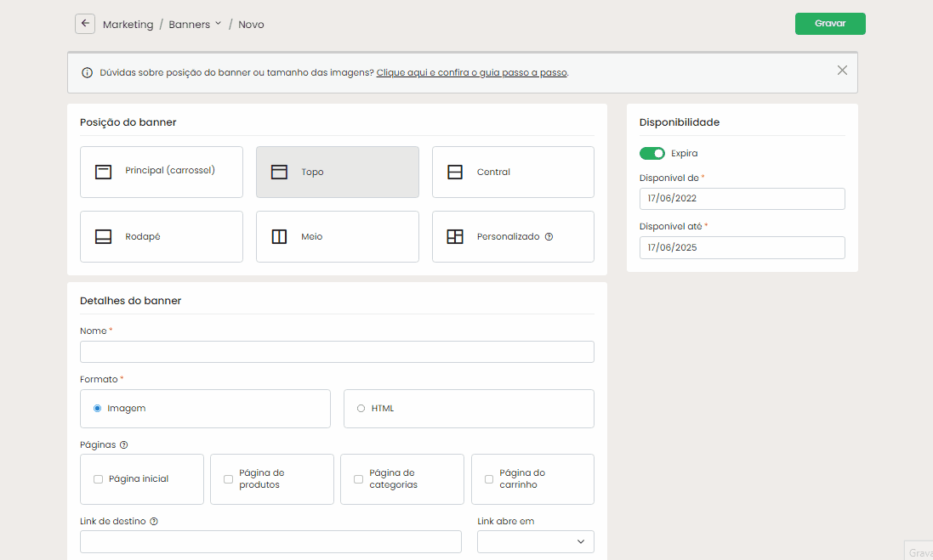Choose the Personalizado banner position
The image size is (933, 560).
[513, 236]
